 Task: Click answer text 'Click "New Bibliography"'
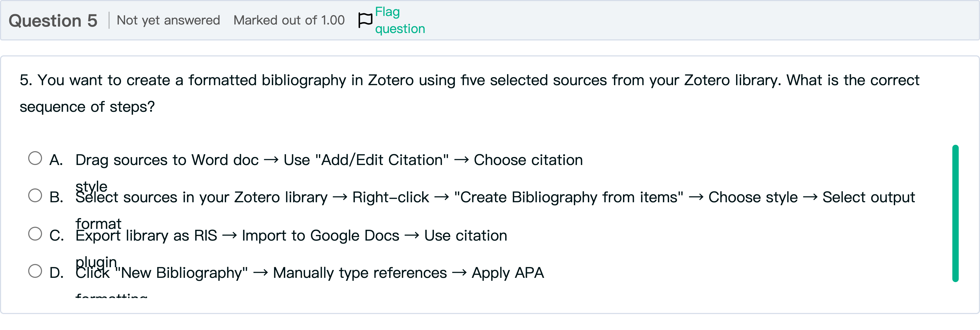[x=161, y=273]
